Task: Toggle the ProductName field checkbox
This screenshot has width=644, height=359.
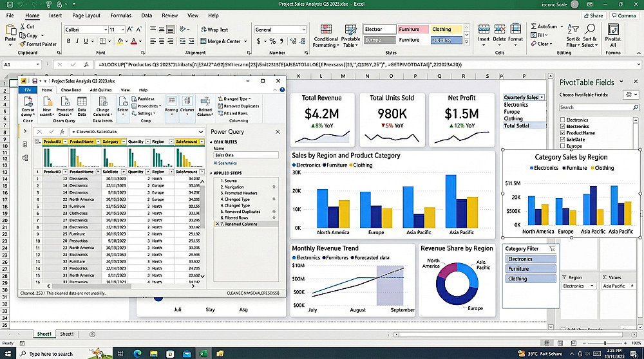Action: tap(563, 133)
